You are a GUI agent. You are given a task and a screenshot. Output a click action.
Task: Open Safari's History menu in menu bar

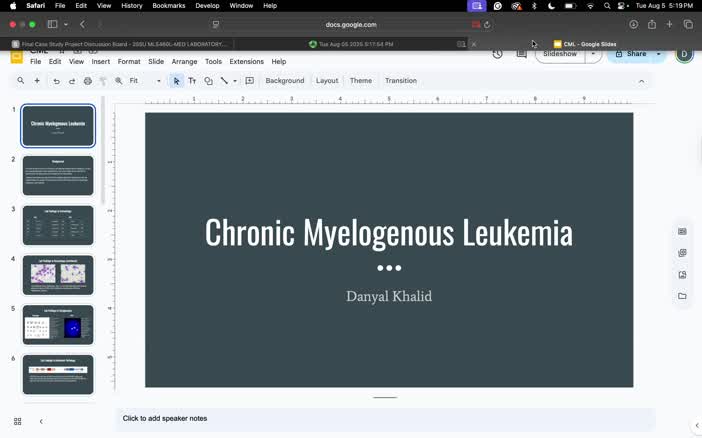(x=132, y=6)
